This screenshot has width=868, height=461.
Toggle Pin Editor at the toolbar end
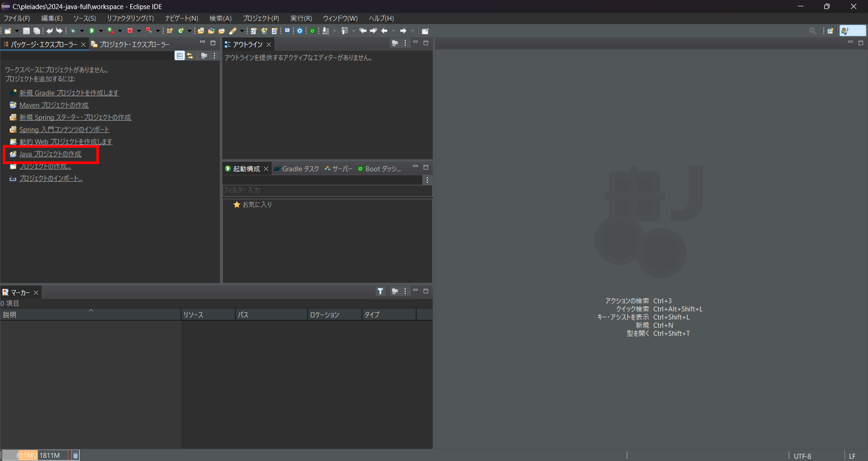pyautogui.click(x=425, y=31)
